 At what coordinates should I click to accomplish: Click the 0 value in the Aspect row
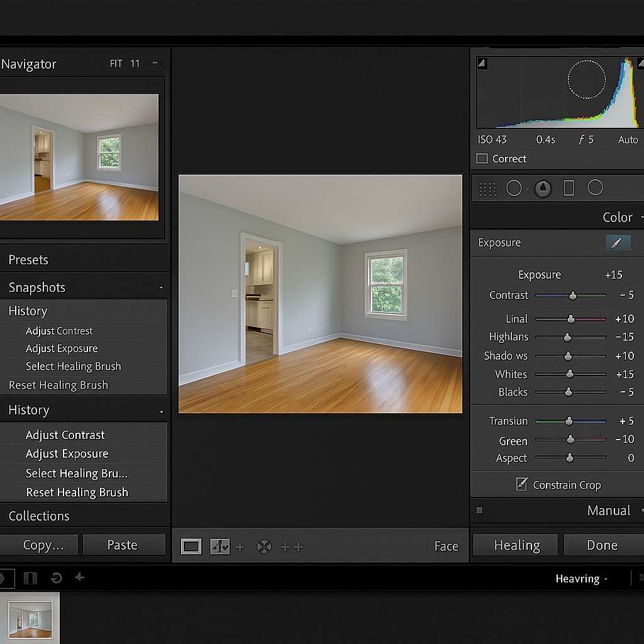tap(631, 458)
